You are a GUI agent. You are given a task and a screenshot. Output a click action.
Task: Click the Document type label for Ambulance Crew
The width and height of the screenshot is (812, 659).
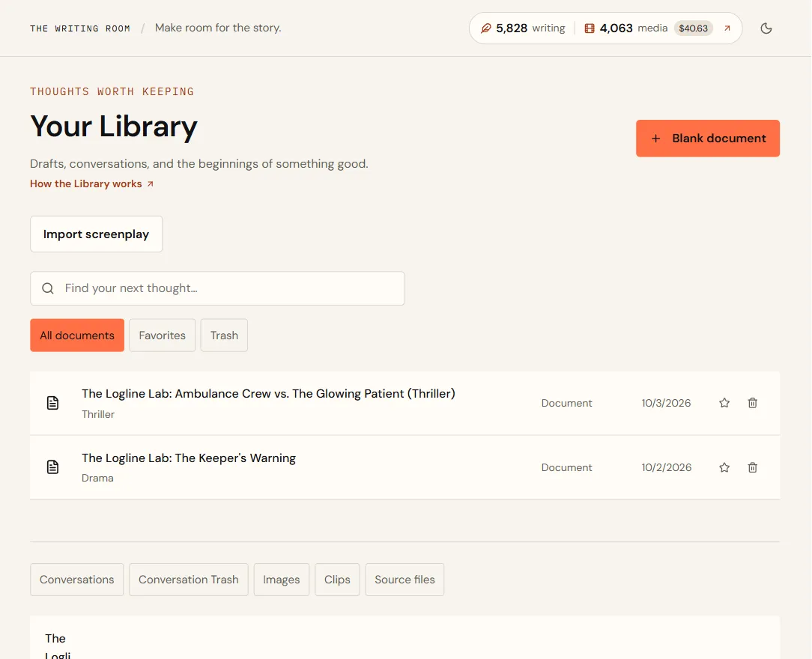566,404
